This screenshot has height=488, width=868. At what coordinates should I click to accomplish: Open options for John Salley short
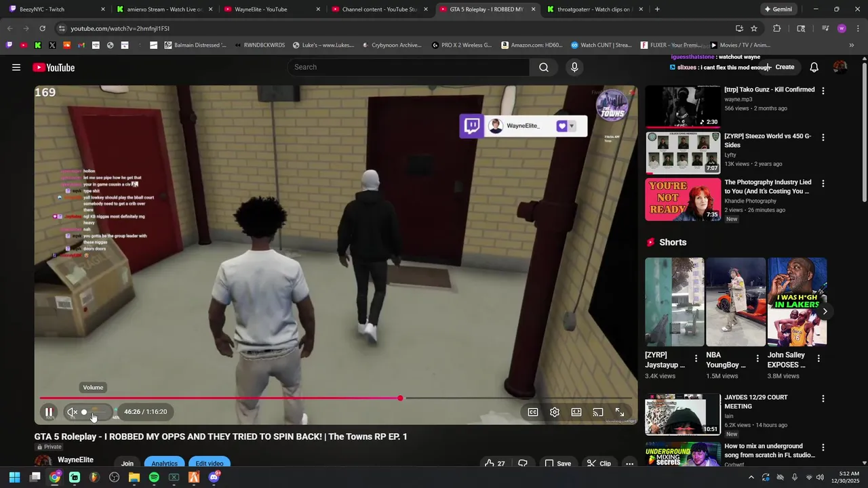tap(818, 359)
